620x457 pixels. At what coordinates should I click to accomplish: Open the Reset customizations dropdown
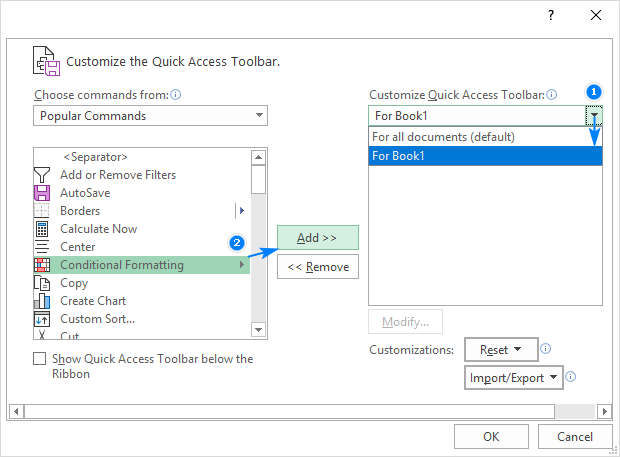501,350
